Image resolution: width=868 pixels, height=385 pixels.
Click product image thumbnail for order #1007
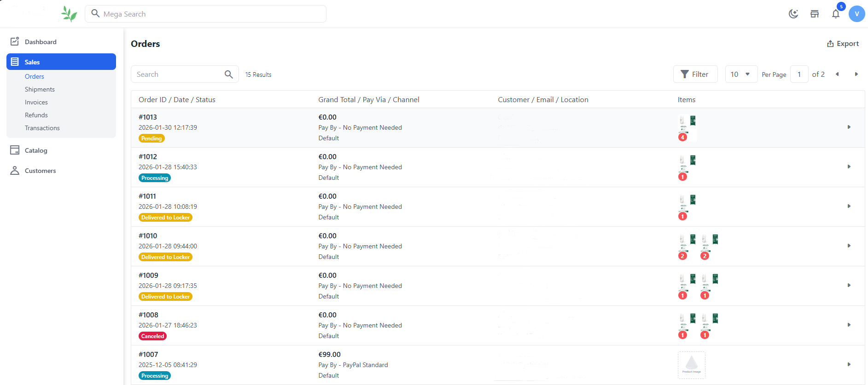[691, 365]
